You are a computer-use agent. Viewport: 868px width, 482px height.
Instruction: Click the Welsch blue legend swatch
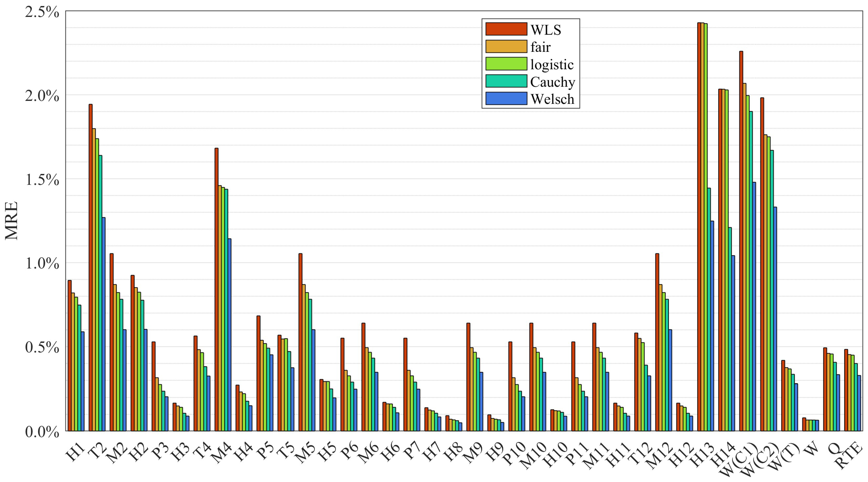(506, 98)
